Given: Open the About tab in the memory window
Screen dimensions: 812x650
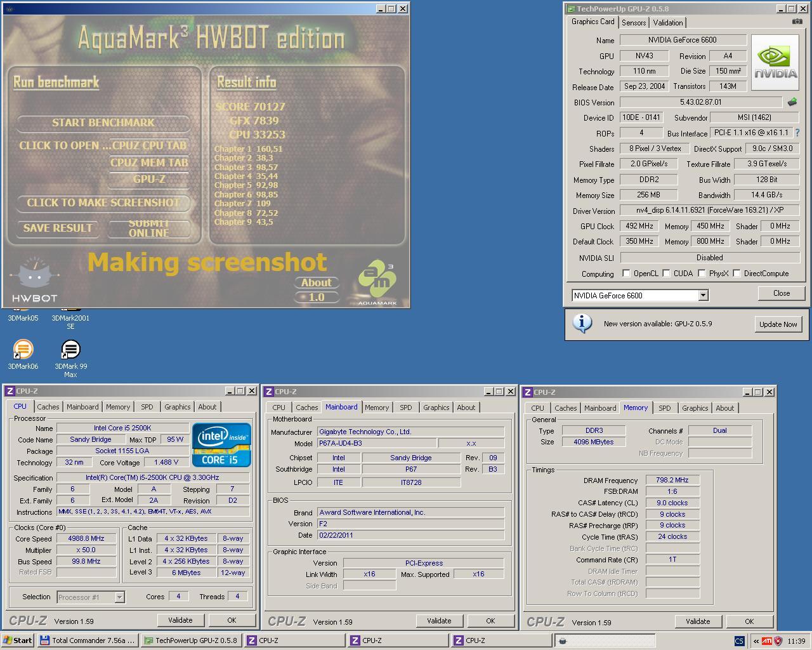Looking at the screenshot, I should [x=725, y=408].
